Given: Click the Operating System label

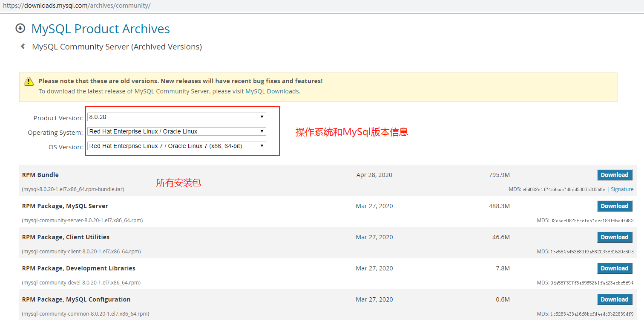Looking at the screenshot, I should (x=55, y=133).
